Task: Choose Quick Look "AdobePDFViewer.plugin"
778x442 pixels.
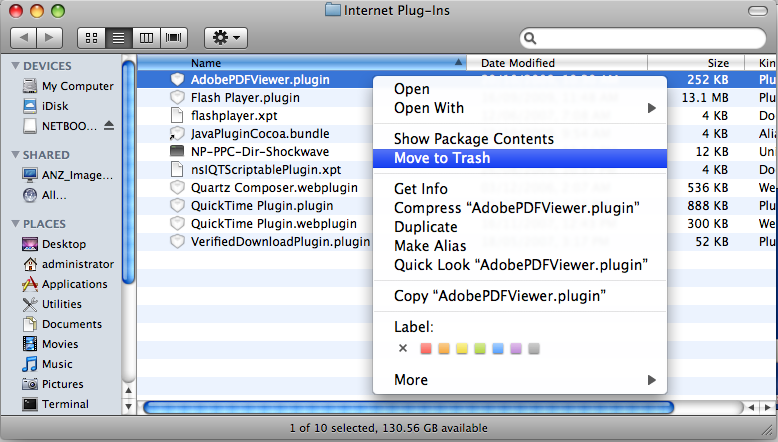Action: (519, 265)
